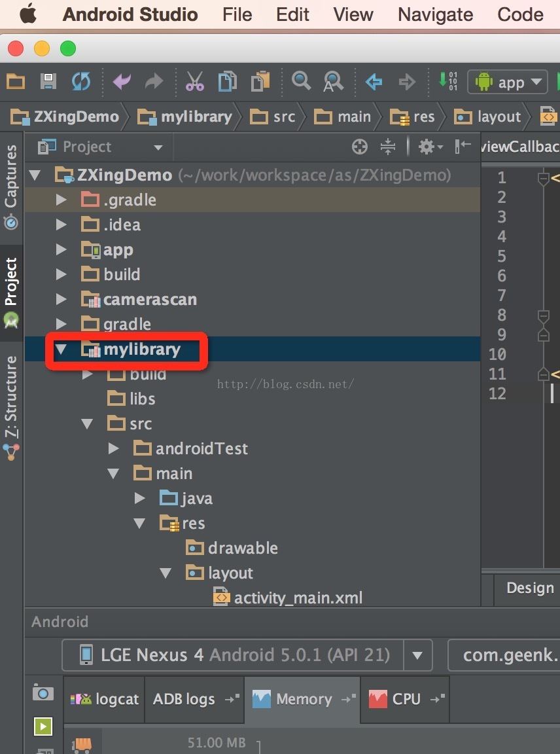The height and width of the screenshot is (754, 560).
Task: Open the Project panel gear settings
Action: [x=429, y=147]
